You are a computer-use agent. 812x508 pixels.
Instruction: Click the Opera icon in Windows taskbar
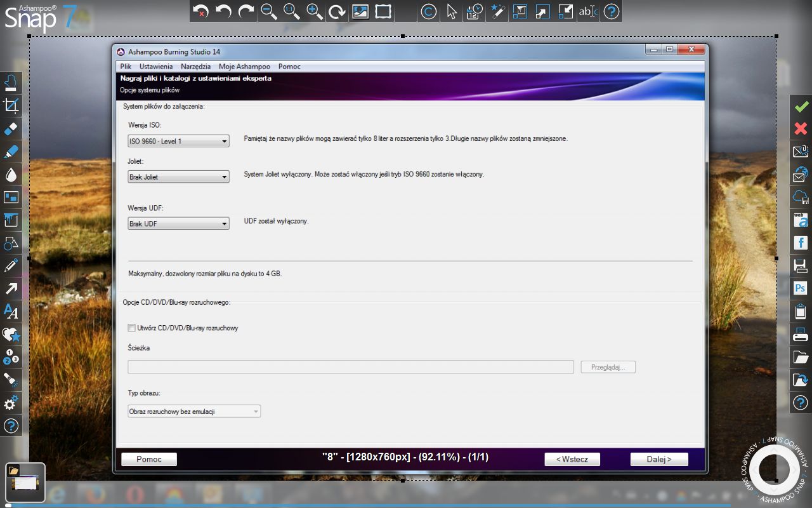coord(134,494)
